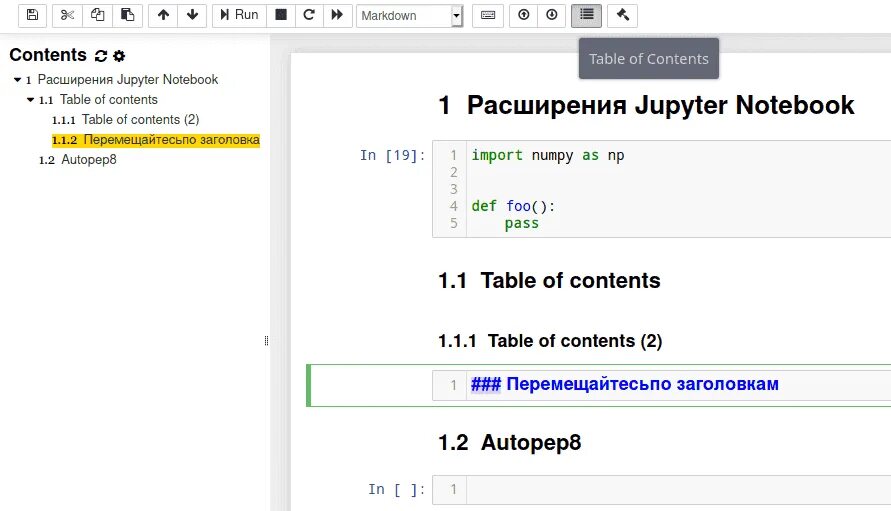
Task: Select the '1.2 Autopep8' heading cell
Action: [x=510, y=443]
